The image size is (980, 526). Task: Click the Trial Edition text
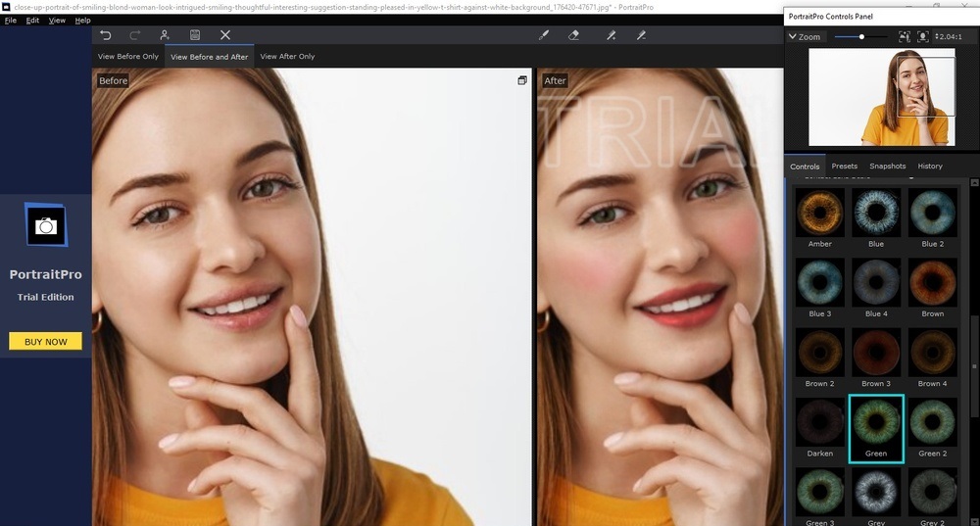click(46, 297)
